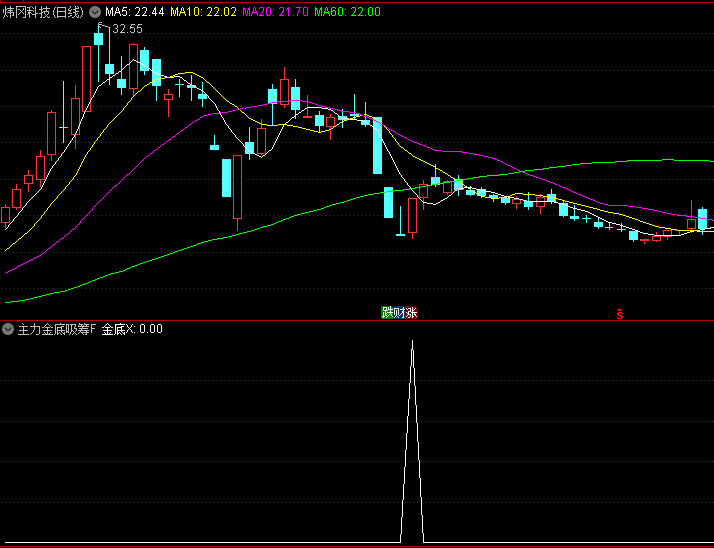The width and height of the screenshot is (714, 548).
Task: Select the green MA60: 22.00 label
Action: 346,12
